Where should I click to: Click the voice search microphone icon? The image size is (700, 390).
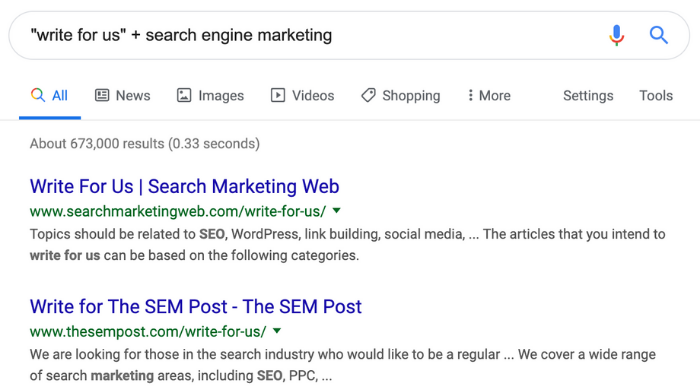(617, 35)
